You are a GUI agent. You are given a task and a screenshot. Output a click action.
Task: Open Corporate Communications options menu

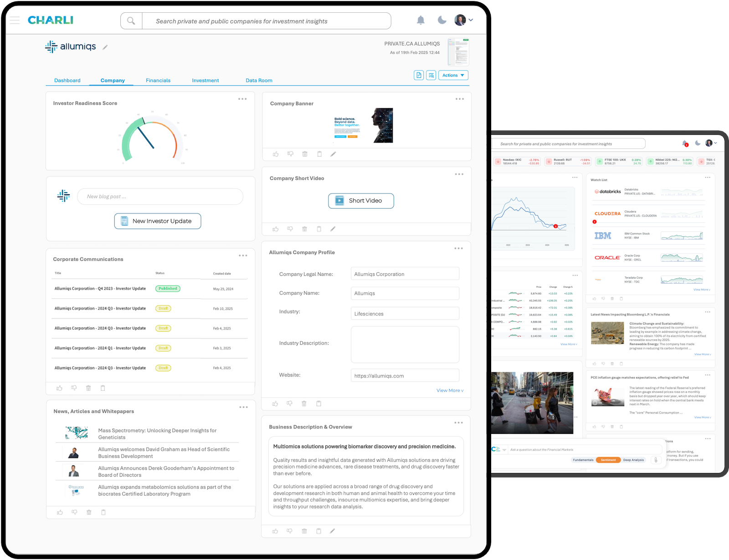(x=243, y=255)
